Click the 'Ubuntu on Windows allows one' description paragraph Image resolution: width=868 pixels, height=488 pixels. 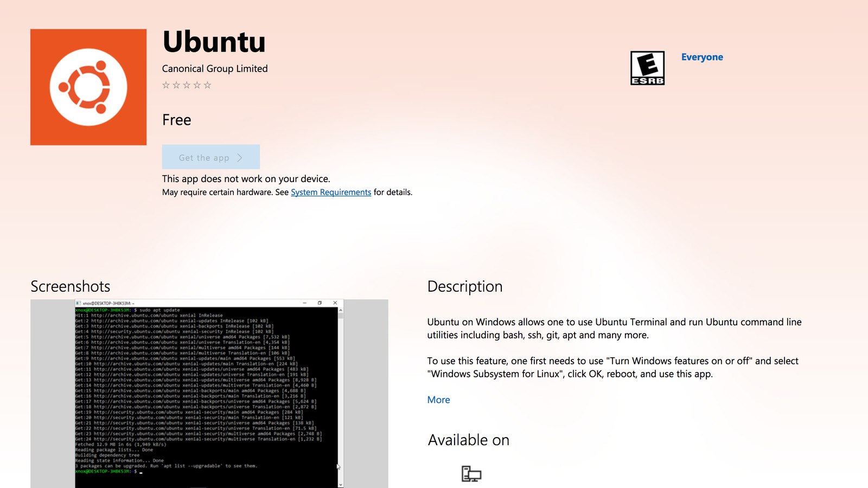tap(614, 329)
